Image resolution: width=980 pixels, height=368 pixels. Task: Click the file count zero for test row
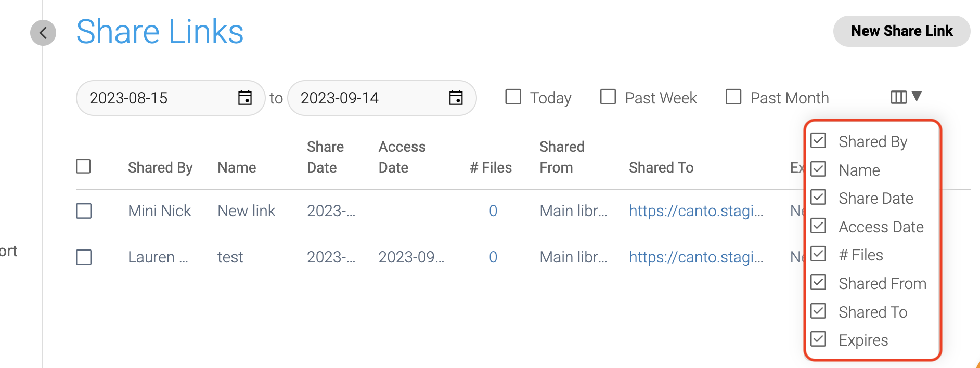[x=493, y=257]
